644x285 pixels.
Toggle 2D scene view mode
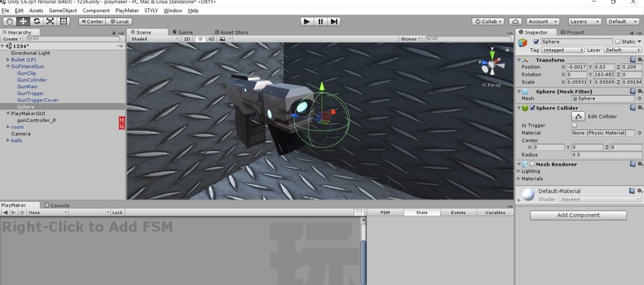pyautogui.click(x=187, y=39)
